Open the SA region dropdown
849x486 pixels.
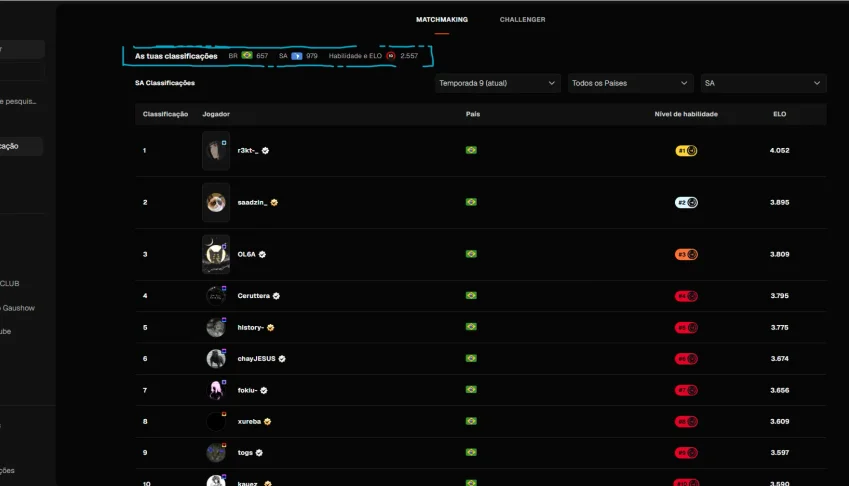coord(763,83)
